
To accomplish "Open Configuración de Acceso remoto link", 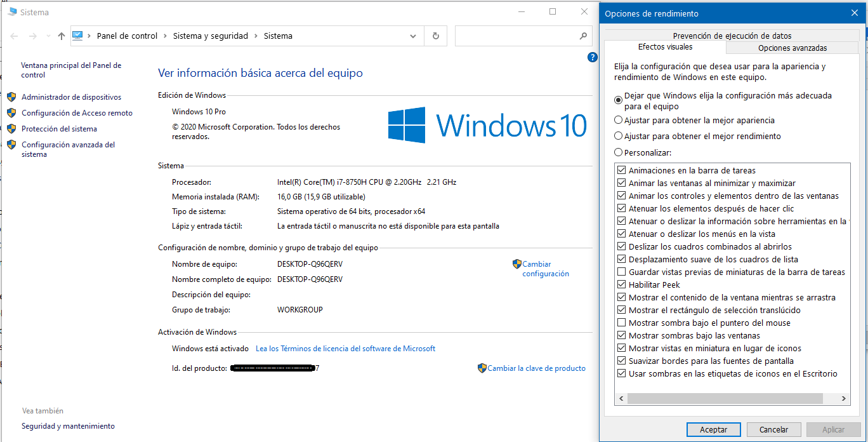I will [77, 113].
